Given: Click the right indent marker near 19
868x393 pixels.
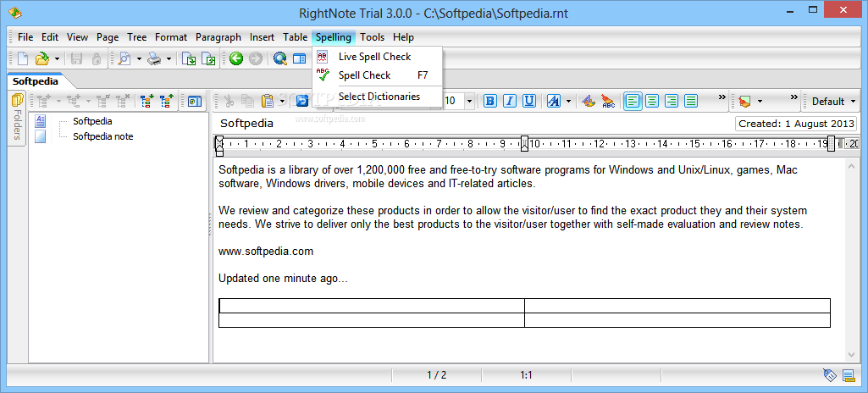Looking at the screenshot, I should tap(831, 144).
